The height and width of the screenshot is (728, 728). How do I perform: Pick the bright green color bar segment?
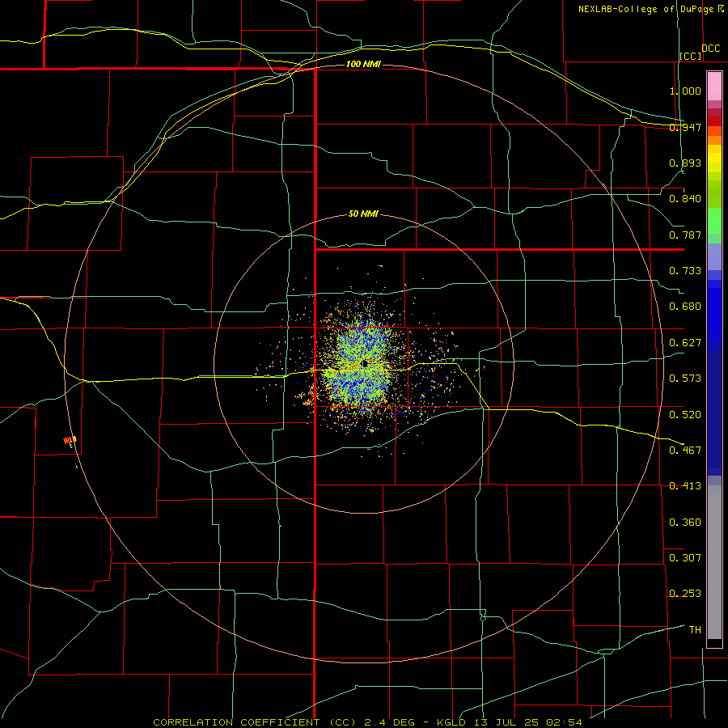[x=714, y=221]
